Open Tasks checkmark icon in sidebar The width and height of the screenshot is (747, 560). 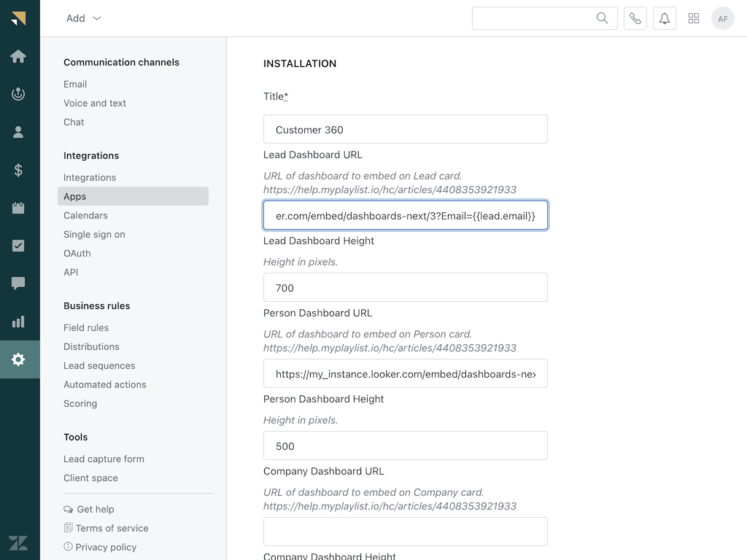click(18, 246)
